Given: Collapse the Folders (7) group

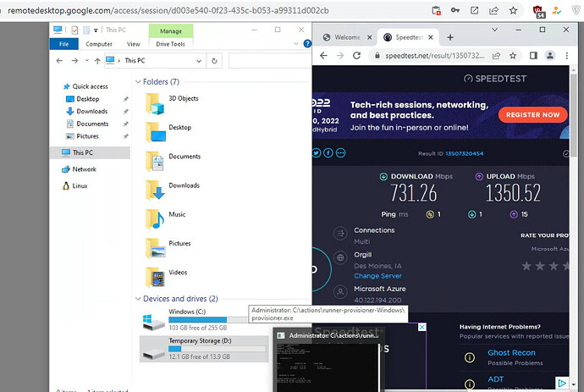Looking at the screenshot, I should pyautogui.click(x=138, y=82).
